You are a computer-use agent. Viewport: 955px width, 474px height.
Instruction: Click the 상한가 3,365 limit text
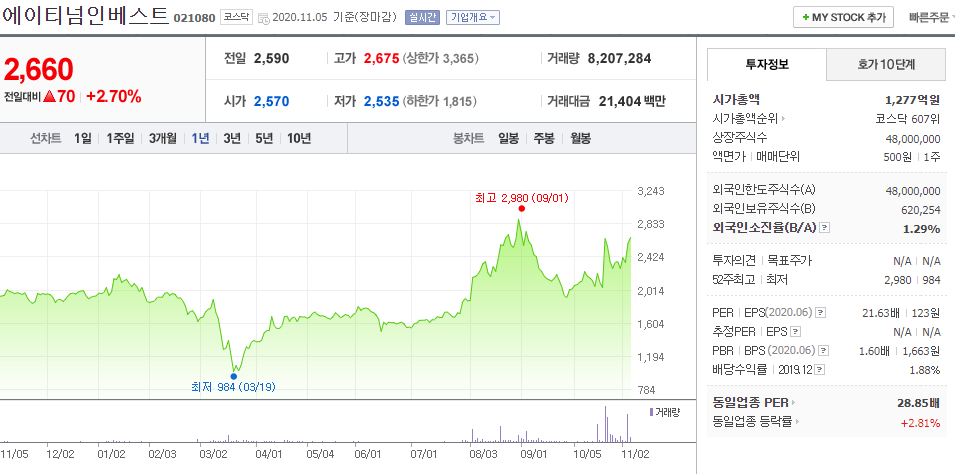click(441, 58)
